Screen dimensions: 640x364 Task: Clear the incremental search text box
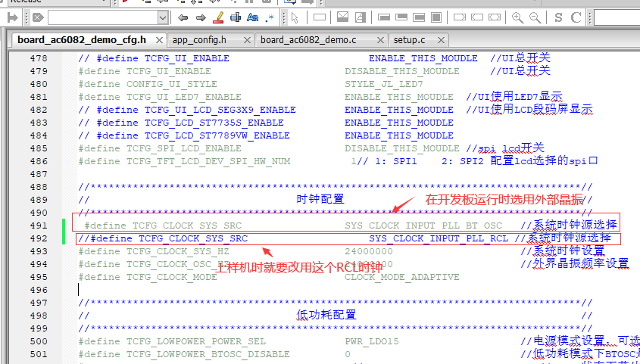(38, 17)
